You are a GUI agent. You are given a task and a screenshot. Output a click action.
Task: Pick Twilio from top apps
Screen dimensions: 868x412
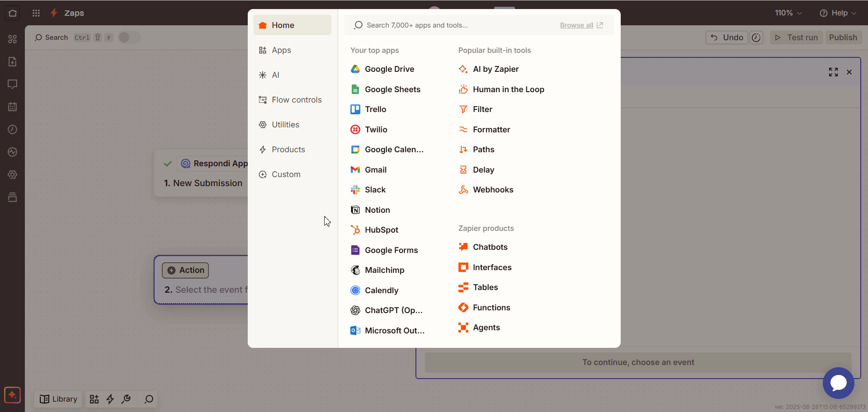(369, 130)
